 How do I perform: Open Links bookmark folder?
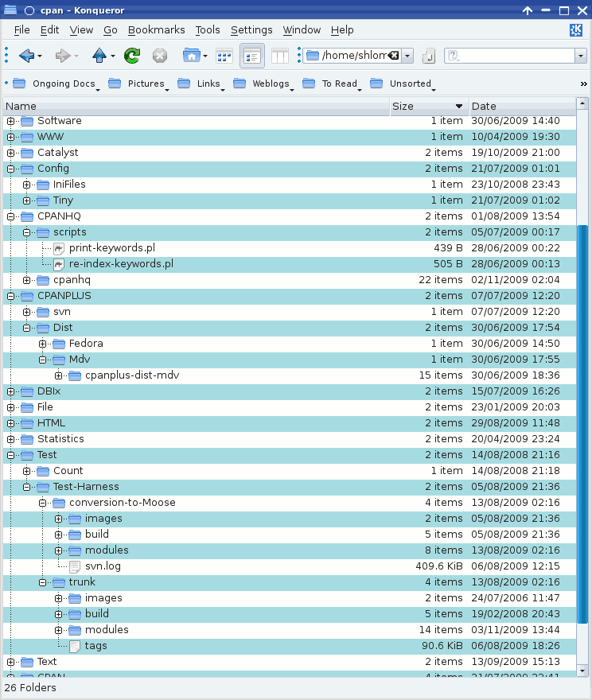[201, 84]
